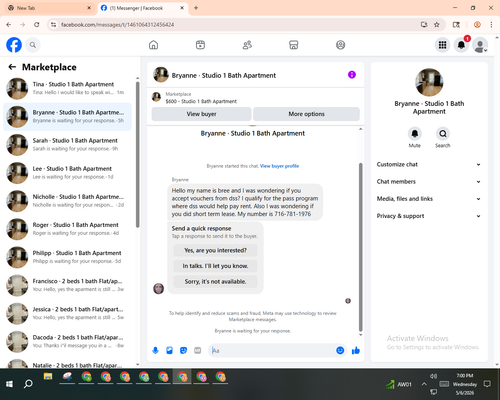
Task: Open Lee's Studio 1 Bath Apartment conversation
Action: point(67,173)
